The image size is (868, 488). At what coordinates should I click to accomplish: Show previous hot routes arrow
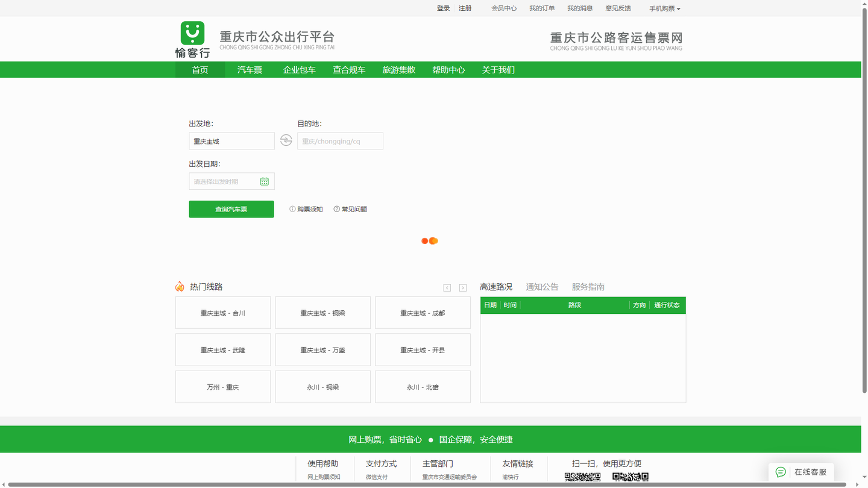(x=447, y=288)
